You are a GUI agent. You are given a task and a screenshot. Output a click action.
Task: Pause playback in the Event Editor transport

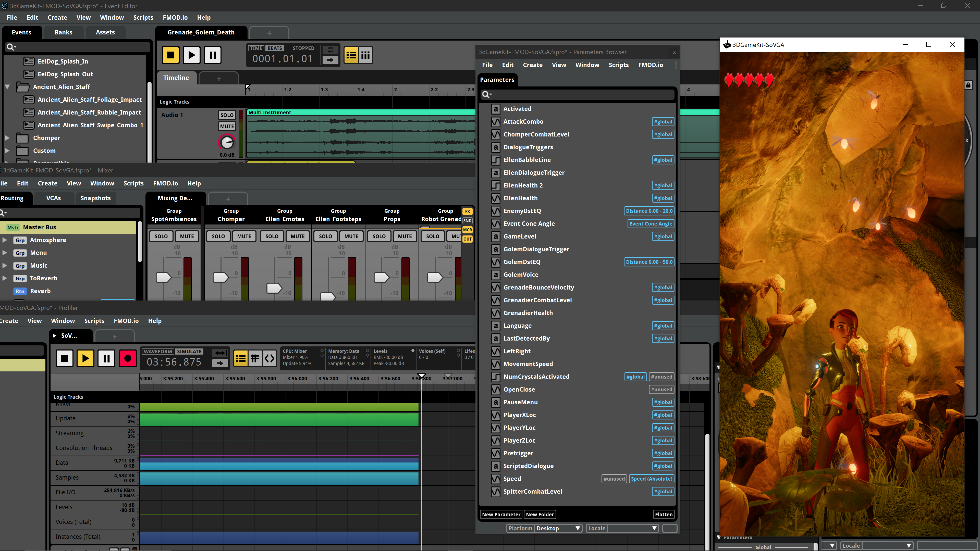point(213,55)
